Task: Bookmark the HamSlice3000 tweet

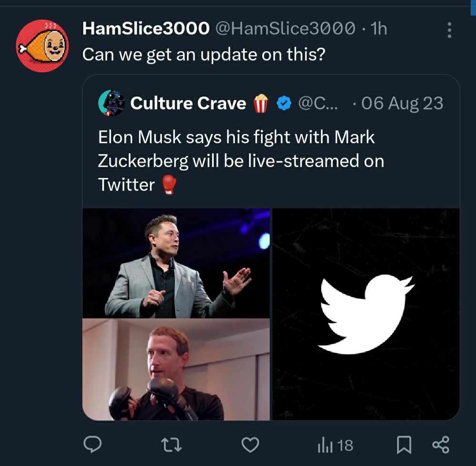Action: coord(404,445)
